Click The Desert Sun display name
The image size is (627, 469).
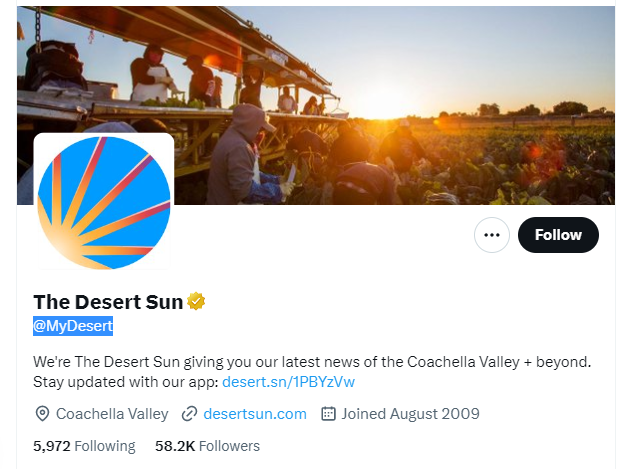click(x=108, y=301)
